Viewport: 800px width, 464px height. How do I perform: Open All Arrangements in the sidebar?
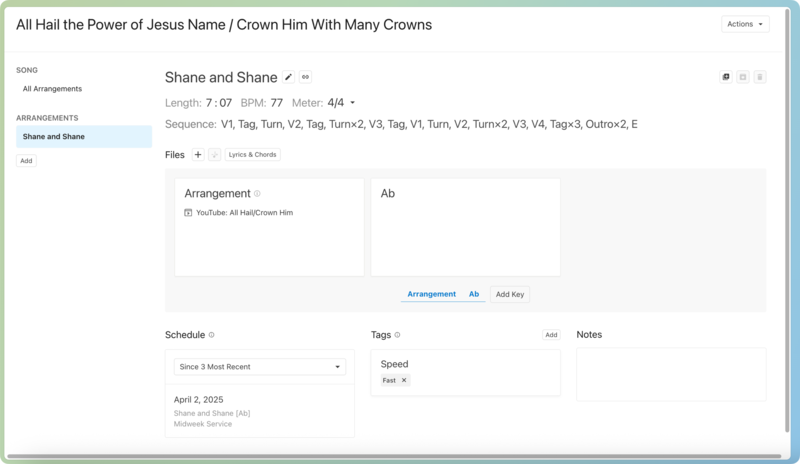[52, 89]
